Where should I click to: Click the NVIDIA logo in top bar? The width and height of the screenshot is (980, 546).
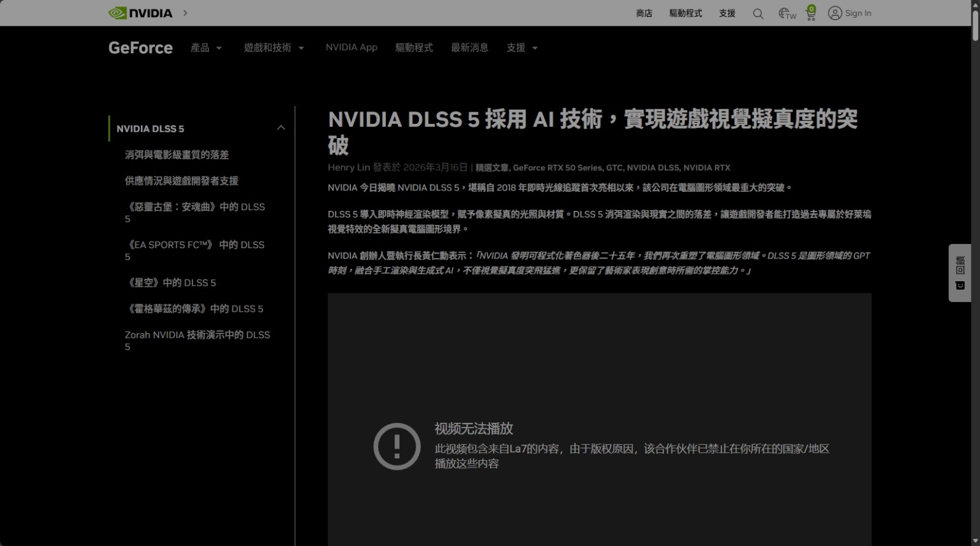coord(140,13)
